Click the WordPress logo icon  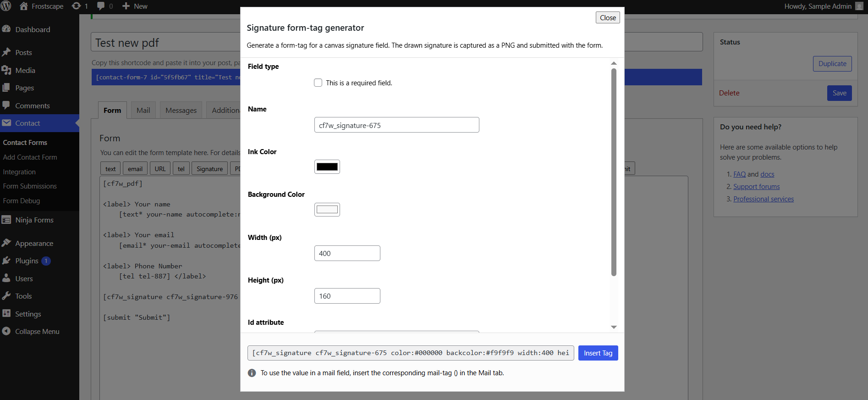(x=6, y=6)
